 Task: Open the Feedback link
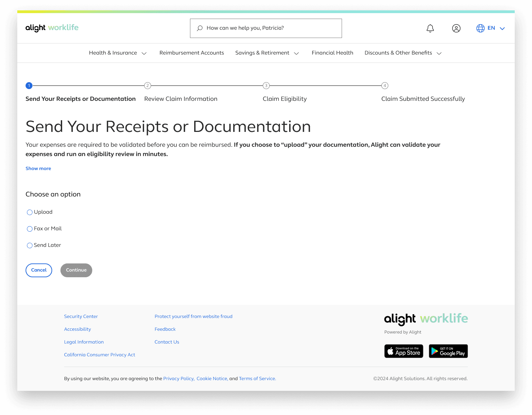tap(165, 329)
